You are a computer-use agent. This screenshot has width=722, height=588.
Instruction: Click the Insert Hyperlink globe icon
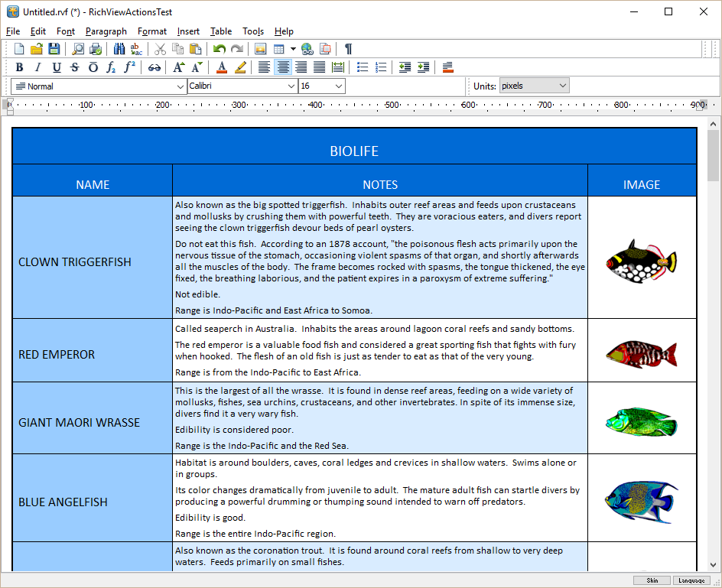(307, 49)
